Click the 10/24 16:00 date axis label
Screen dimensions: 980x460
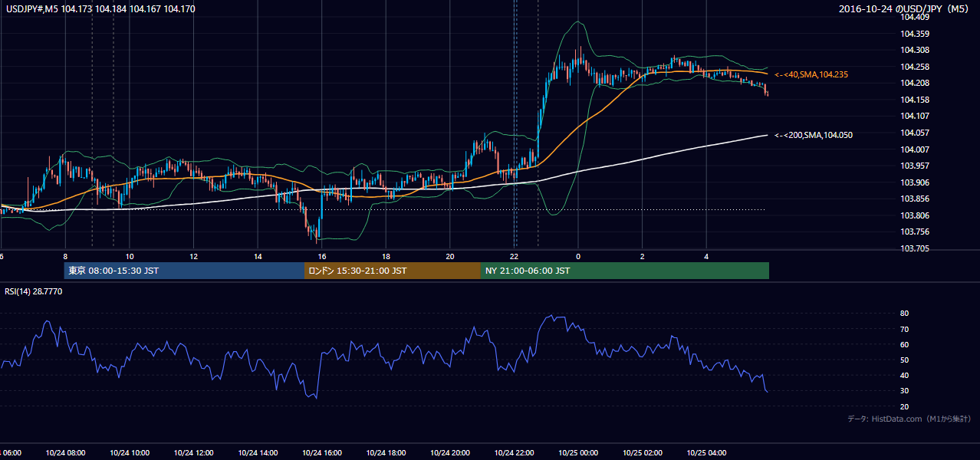pos(321,452)
